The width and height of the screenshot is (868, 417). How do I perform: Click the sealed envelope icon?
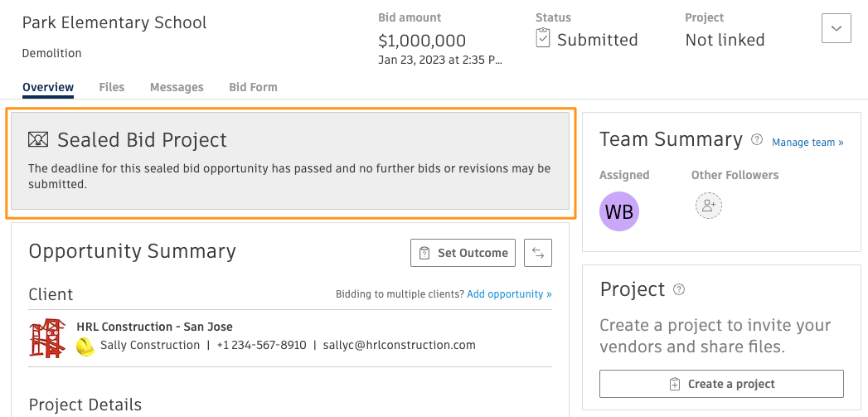point(38,139)
